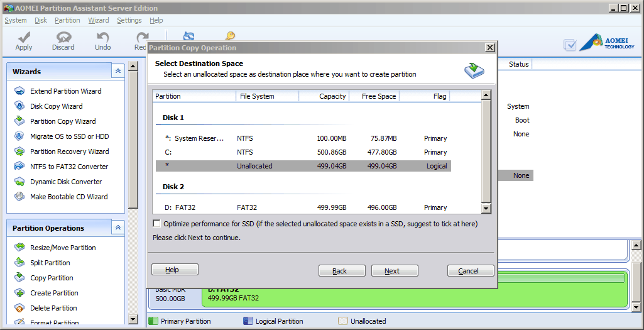This screenshot has height=330, width=644.
Task: Click sidebar scrollbar up arrow
Action: [133, 66]
